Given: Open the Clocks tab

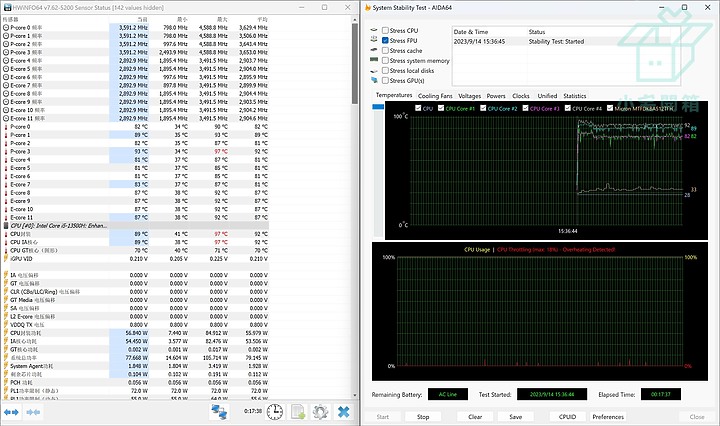Looking at the screenshot, I should [x=521, y=96].
